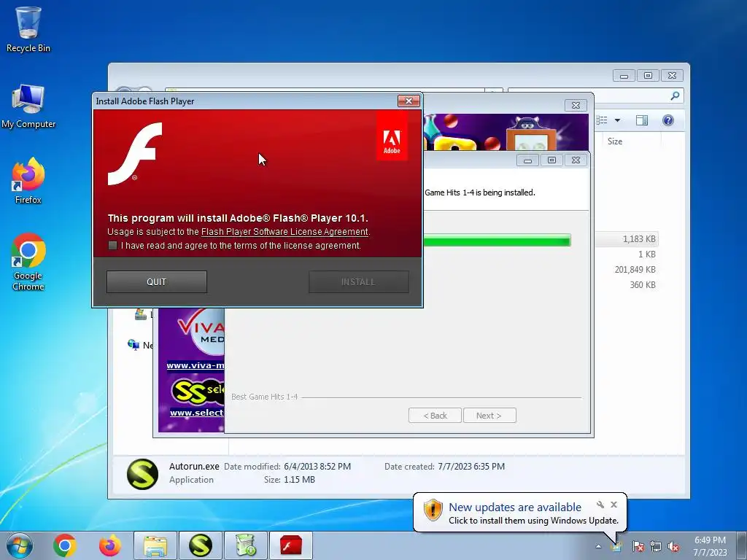Switch to File Explorer taskbar button
The width and height of the screenshot is (747, 560).
[155, 545]
